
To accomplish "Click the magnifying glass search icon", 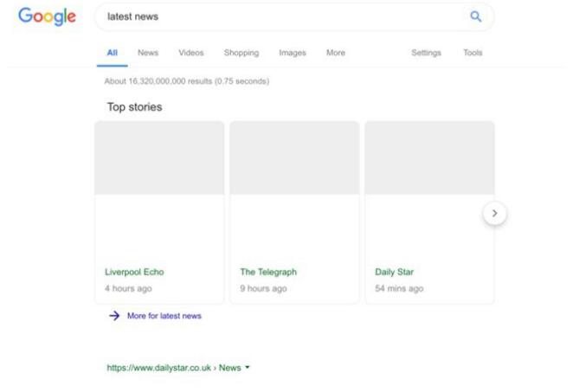I will [474, 16].
